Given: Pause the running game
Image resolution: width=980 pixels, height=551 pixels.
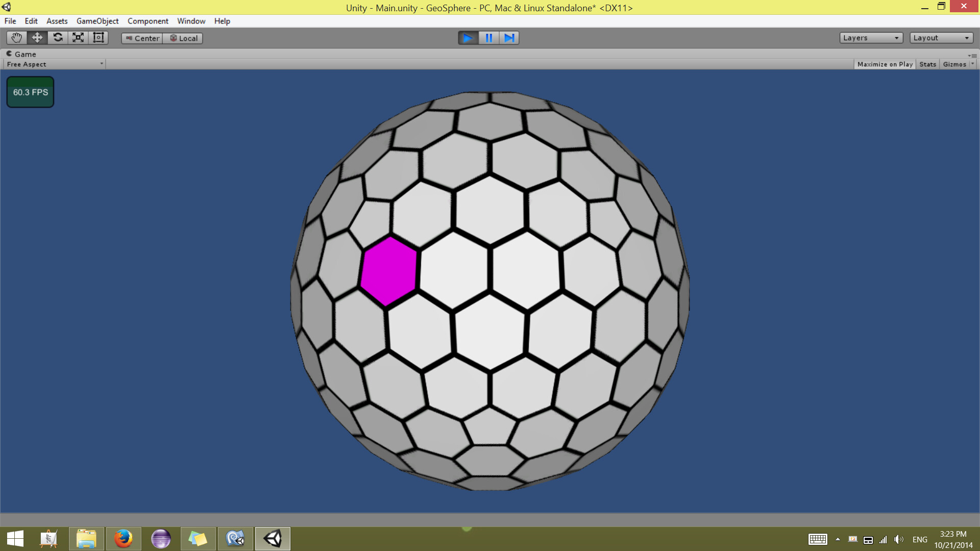Looking at the screenshot, I should coord(488,38).
